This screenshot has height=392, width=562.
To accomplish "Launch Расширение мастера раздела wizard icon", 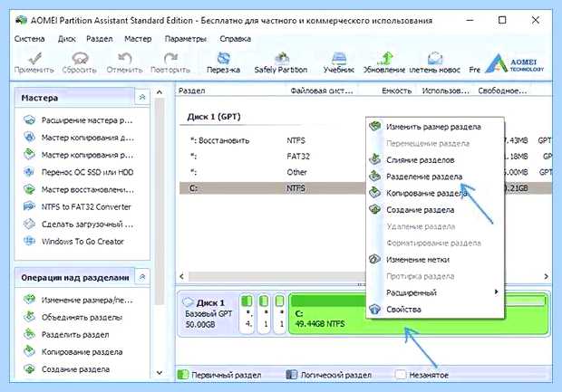I will point(29,120).
